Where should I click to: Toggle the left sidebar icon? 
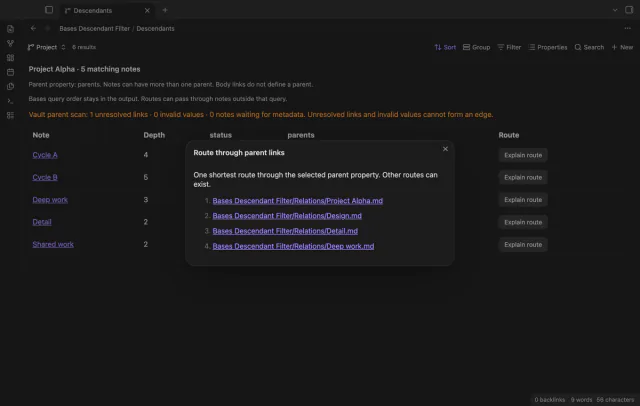coord(49,10)
